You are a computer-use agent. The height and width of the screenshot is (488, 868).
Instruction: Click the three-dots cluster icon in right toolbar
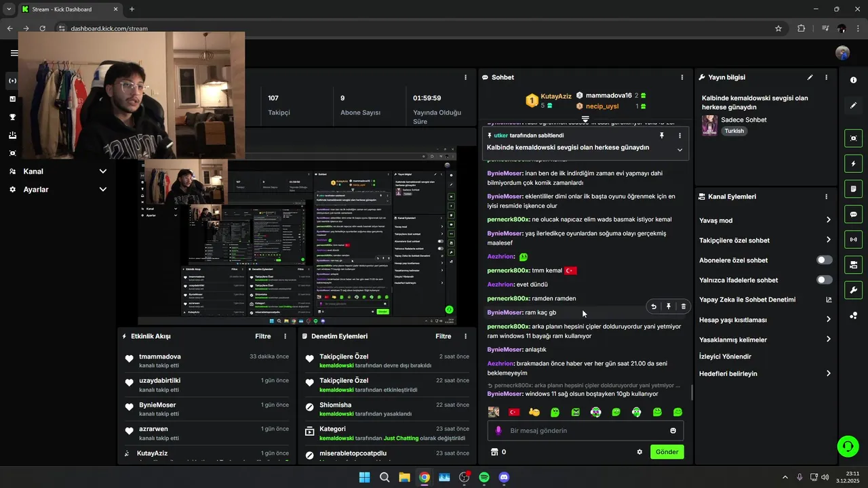pos(853,316)
